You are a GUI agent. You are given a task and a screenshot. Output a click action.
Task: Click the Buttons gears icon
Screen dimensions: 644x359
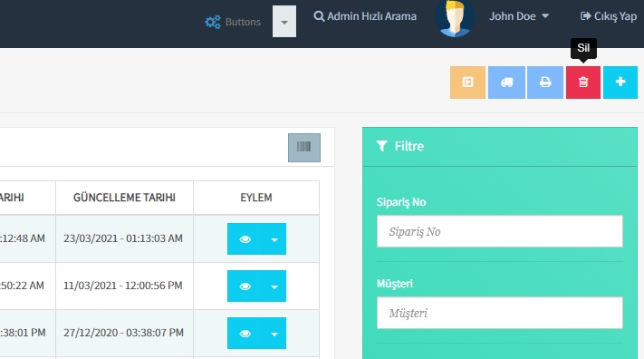pyautogui.click(x=213, y=22)
